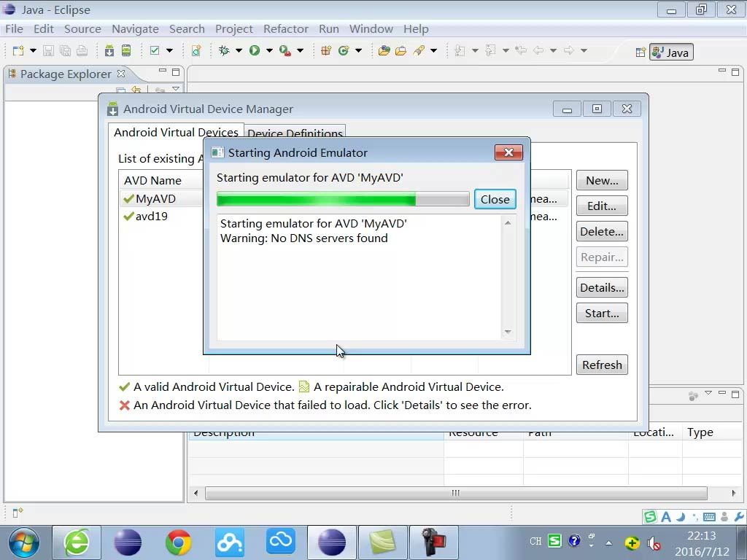Expand the External Tools dropdown arrow
Viewport: 747px width, 560px height.
click(x=300, y=50)
